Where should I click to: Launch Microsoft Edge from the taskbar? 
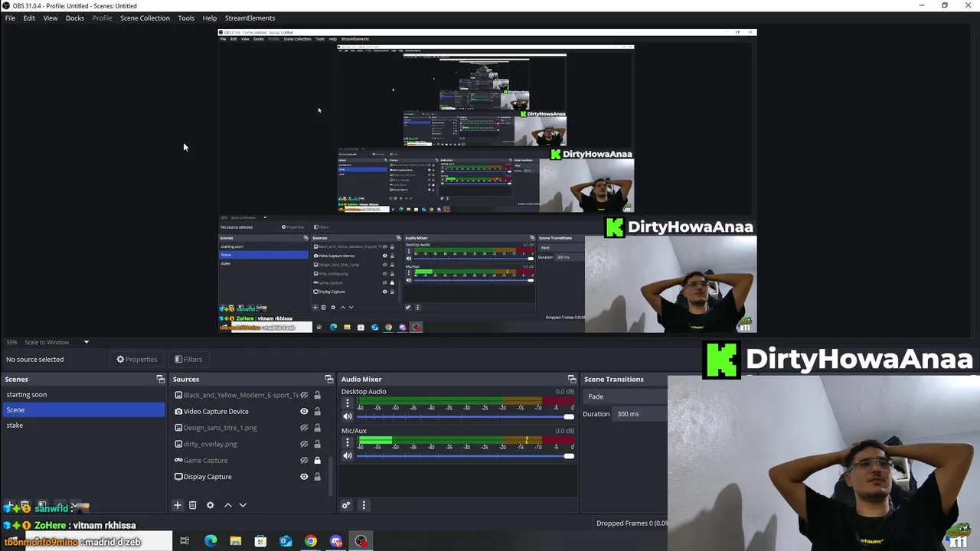click(211, 541)
